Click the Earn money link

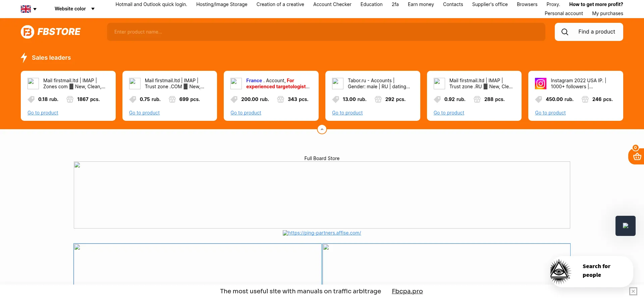421,4
